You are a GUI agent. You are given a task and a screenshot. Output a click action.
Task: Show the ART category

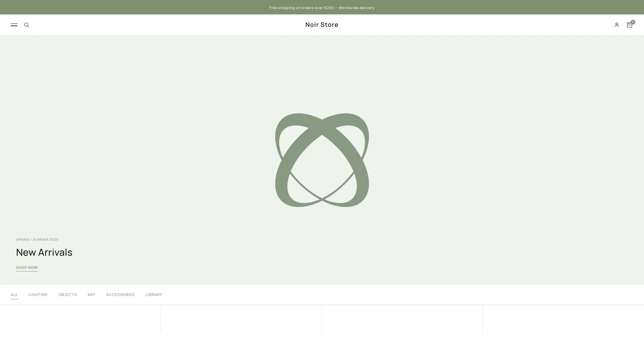coord(91,295)
